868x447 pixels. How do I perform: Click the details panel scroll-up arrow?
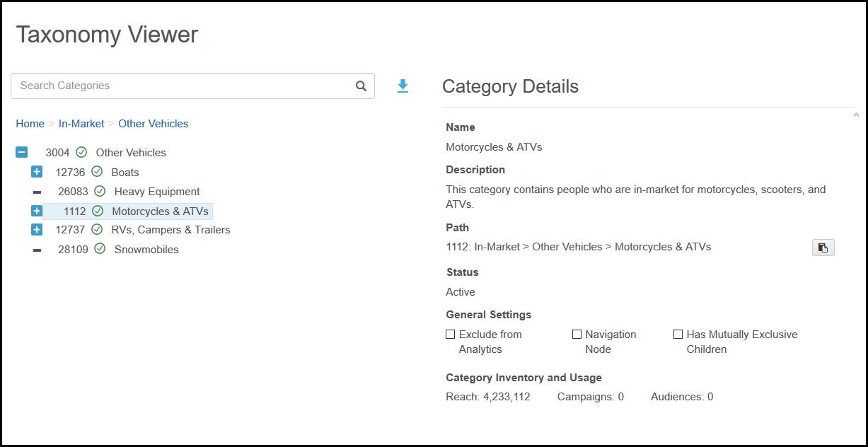point(856,115)
